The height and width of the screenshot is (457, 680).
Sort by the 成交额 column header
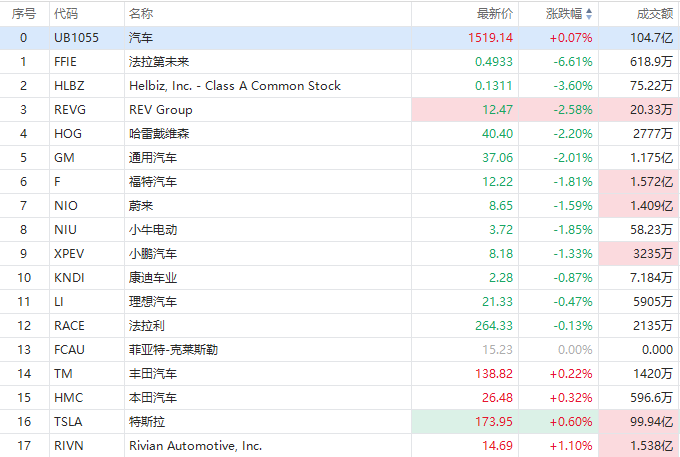(x=654, y=14)
